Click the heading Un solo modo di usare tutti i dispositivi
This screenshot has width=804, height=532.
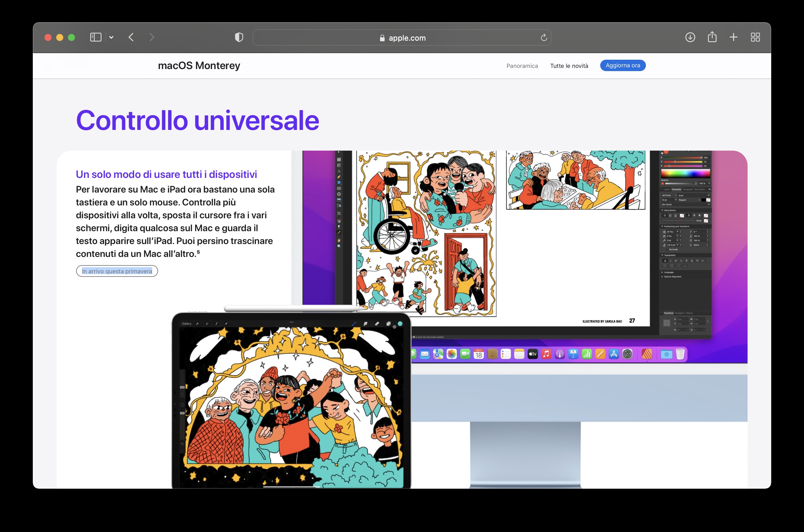coord(166,174)
